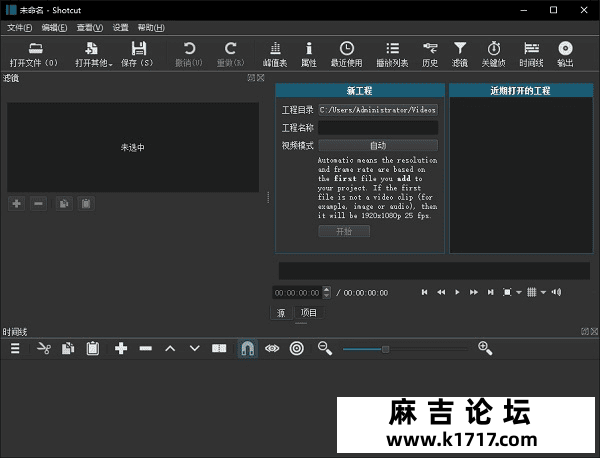Zoom out the timeline
Viewport: 600px width, 458px height.
coord(325,348)
